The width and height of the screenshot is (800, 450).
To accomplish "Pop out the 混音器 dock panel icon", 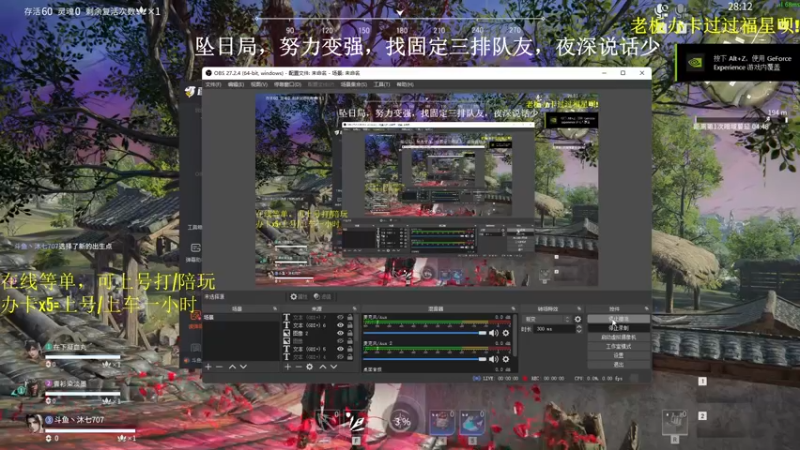I will [513, 309].
